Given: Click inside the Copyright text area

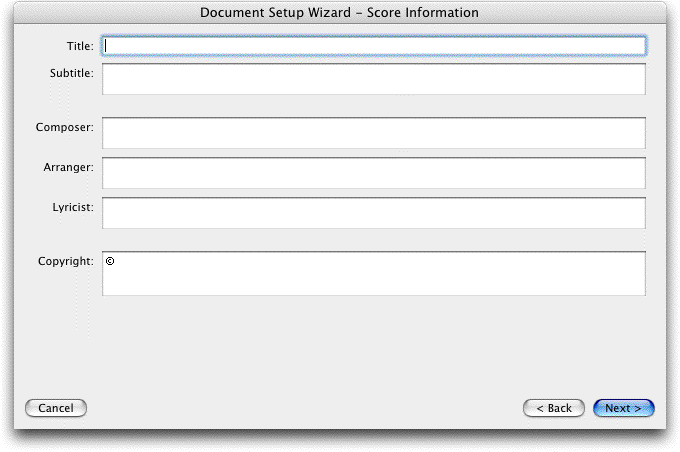Looking at the screenshot, I should [374, 274].
